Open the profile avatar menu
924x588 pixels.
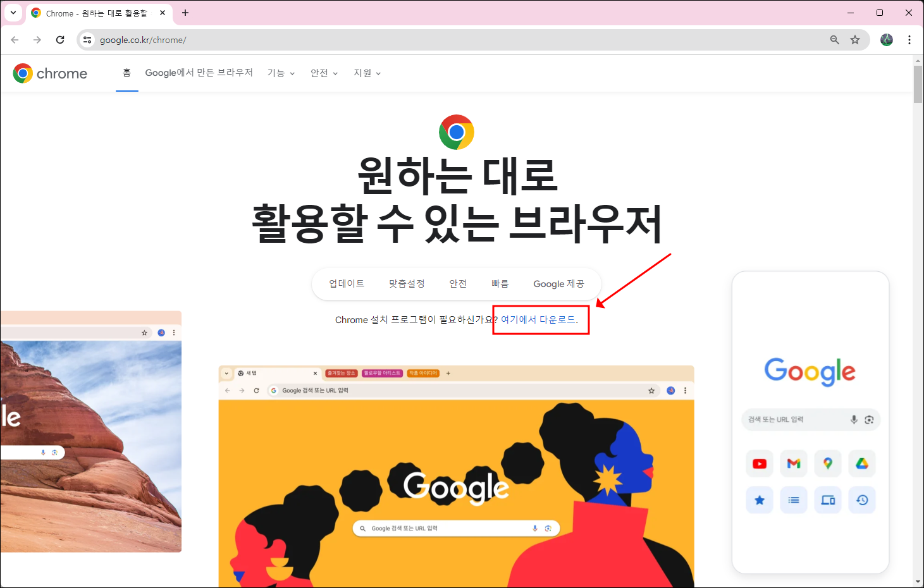pyautogui.click(x=887, y=40)
